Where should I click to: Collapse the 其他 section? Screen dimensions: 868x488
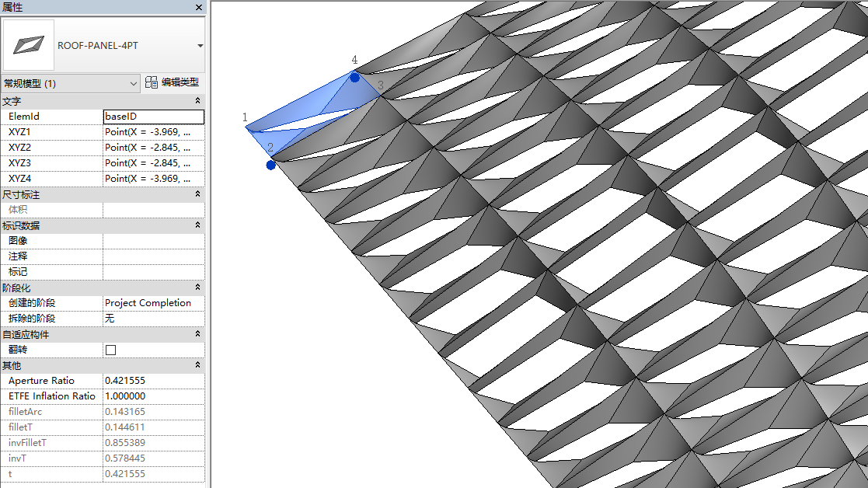[197, 365]
